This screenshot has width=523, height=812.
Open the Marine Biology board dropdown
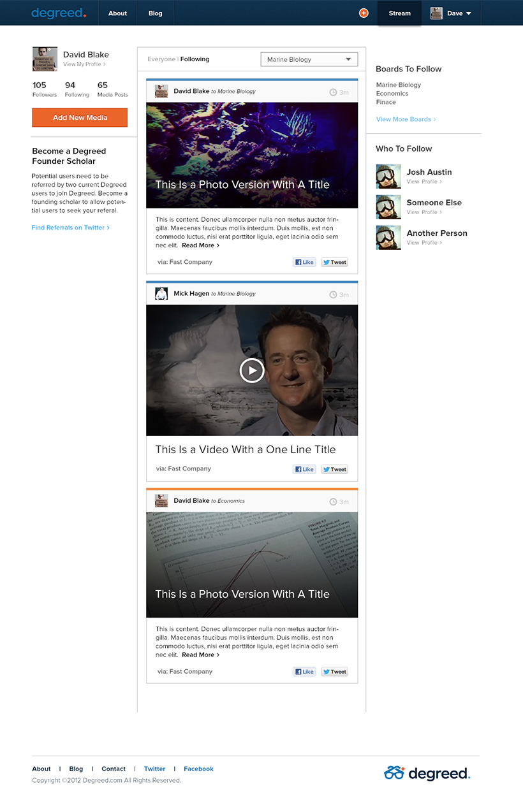tap(309, 59)
